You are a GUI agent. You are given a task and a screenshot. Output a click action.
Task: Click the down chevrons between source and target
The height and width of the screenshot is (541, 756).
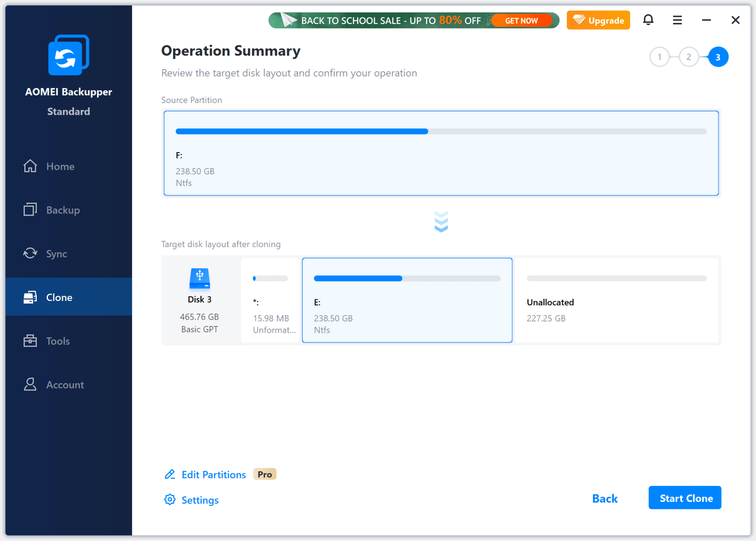441,222
